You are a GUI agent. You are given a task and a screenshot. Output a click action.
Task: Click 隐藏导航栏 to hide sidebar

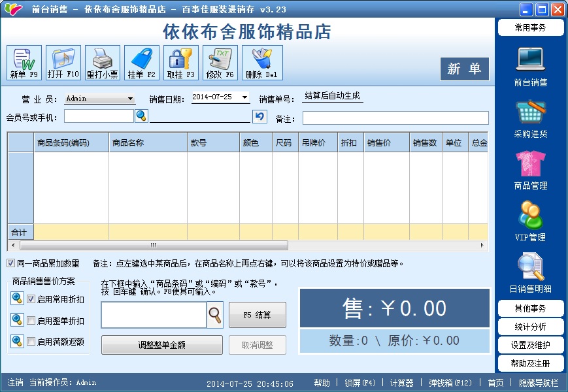(539, 383)
